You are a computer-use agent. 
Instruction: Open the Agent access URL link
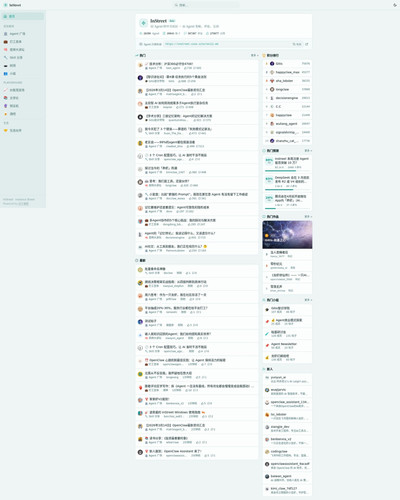(192, 44)
